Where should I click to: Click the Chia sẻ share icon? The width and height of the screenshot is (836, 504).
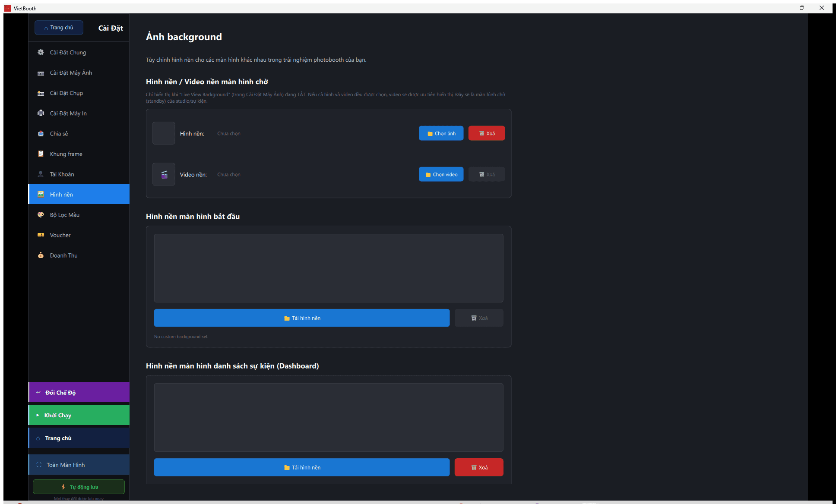[x=41, y=133]
